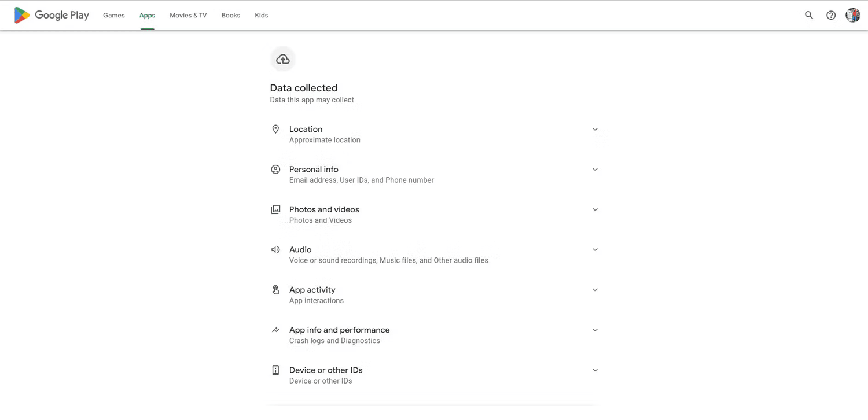Click the Audio speaker icon
This screenshot has width=868, height=420.
[x=275, y=249]
